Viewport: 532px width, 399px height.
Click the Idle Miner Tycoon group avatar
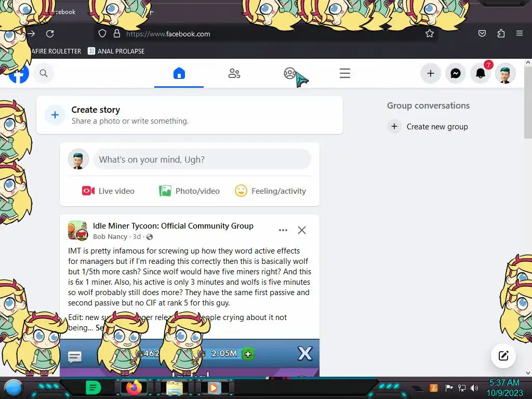pyautogui.click(x=78, y=230)
